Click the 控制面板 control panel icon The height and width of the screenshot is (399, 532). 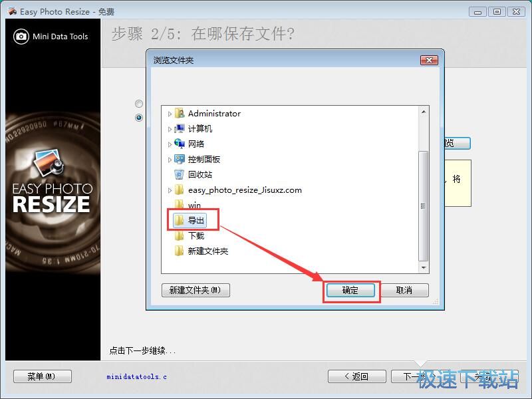[x=179, y=159]
